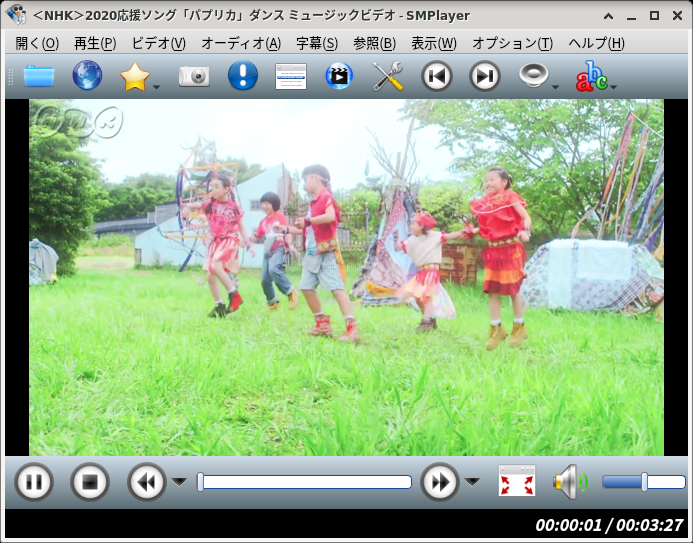Click the time display 00:00:01 / 00:03:27
The width and height of the screenshot is (693, 543).
tap(609, 525)
